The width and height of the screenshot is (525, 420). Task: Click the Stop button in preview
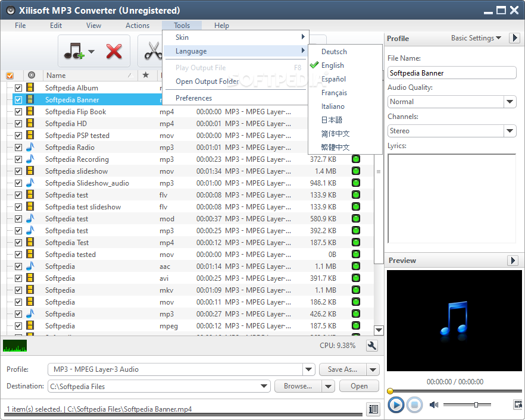pyautogui.click(x=414, y=405)
